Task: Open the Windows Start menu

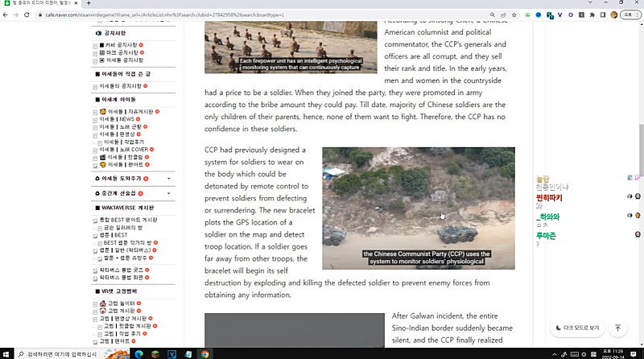Action: click(6, 354)
